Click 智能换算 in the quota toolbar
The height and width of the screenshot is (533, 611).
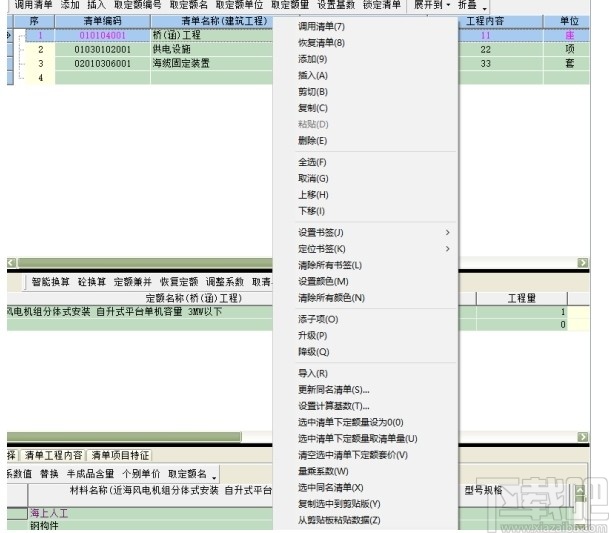point(51,282)
